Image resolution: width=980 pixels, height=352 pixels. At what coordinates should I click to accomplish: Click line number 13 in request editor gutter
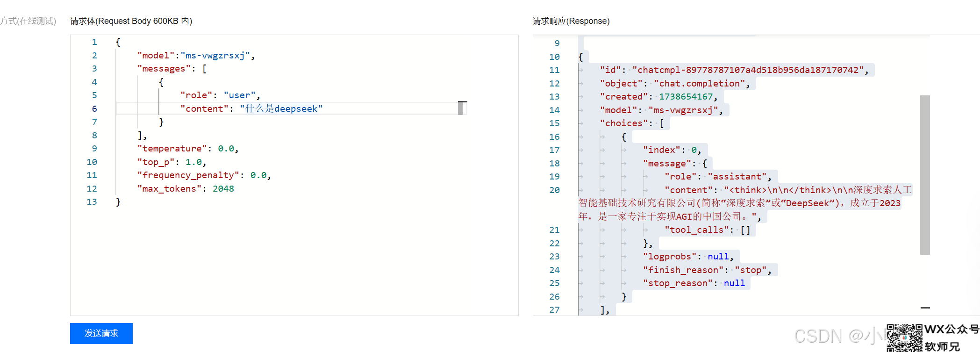[92, 202]
